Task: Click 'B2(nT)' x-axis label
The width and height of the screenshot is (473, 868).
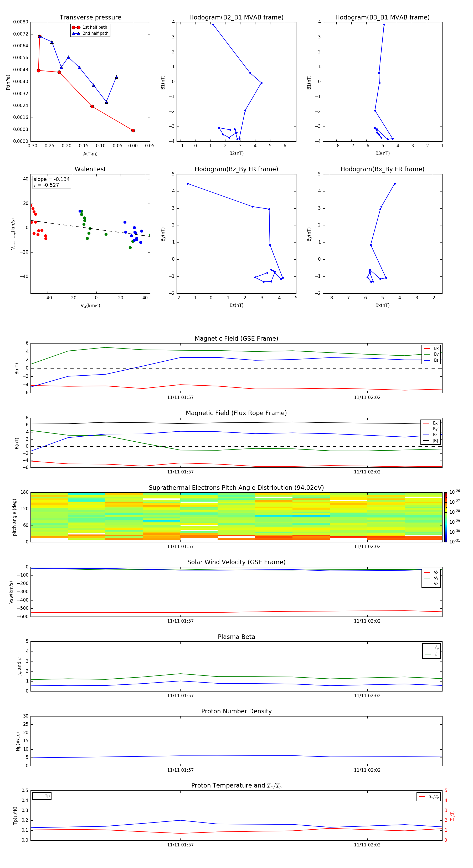Action: [236, 153]
